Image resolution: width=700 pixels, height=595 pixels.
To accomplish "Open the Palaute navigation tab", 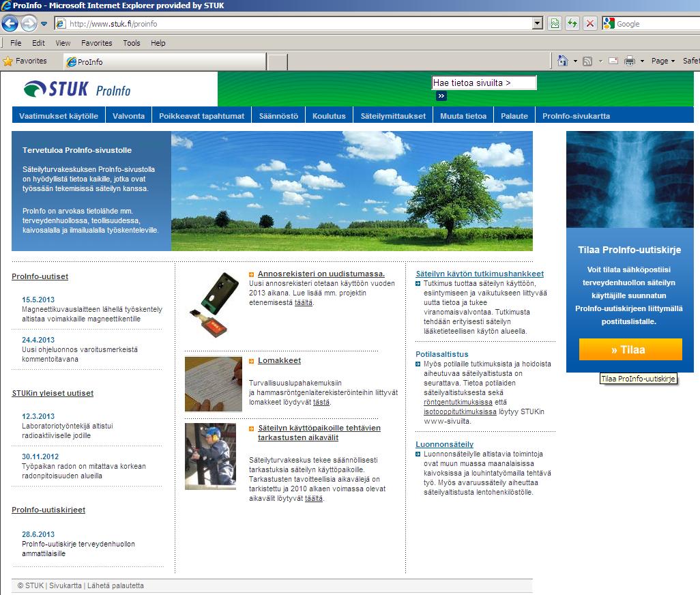I will (514, 116).
